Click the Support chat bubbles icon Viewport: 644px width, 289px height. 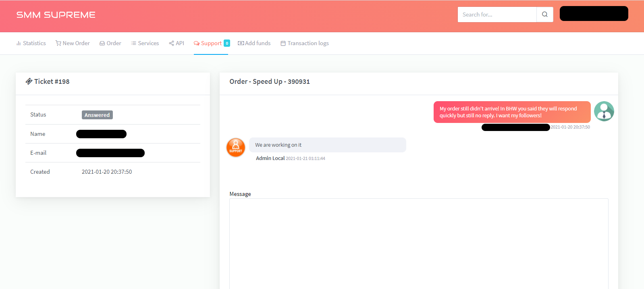[197, 43]
